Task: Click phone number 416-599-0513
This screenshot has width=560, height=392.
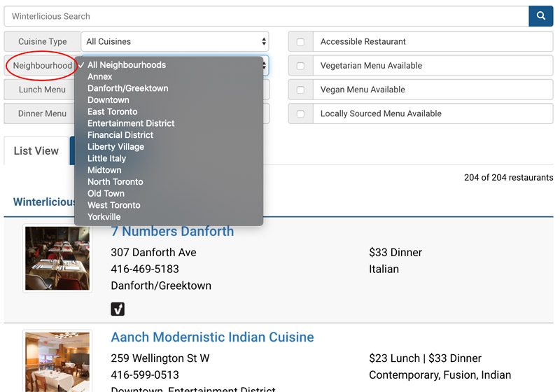Action: pos(145,375)
